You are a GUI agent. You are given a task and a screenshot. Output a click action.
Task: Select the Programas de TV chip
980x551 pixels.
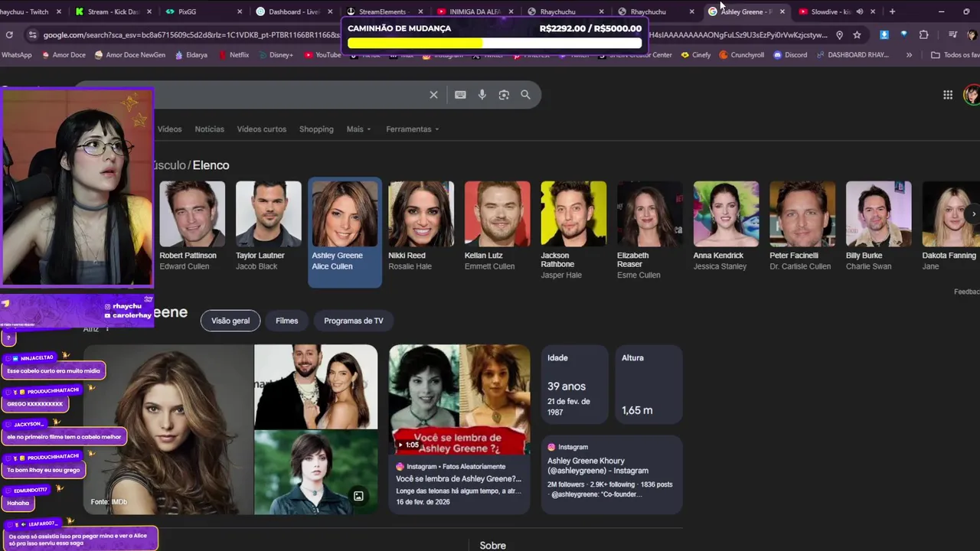353,321
